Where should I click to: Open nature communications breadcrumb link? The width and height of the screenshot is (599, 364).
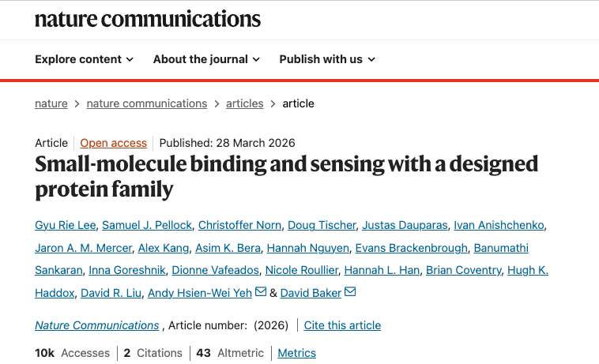[x=147, y=103]
